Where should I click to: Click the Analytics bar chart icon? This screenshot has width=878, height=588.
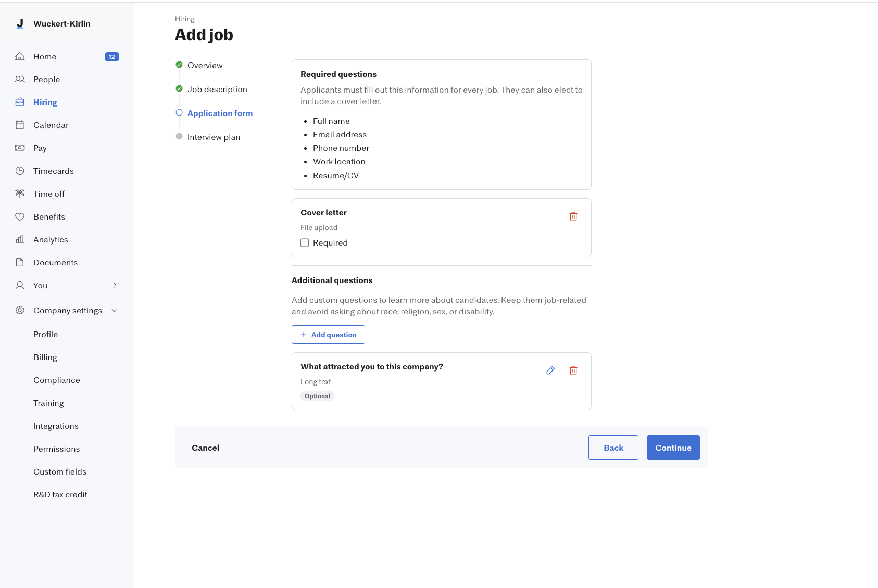tap(20, 239)
